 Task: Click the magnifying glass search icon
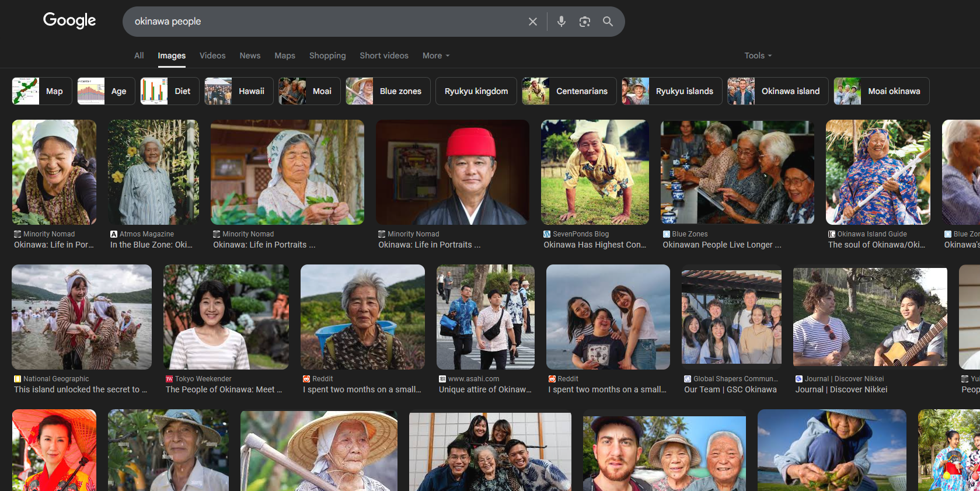click(608, 22)
